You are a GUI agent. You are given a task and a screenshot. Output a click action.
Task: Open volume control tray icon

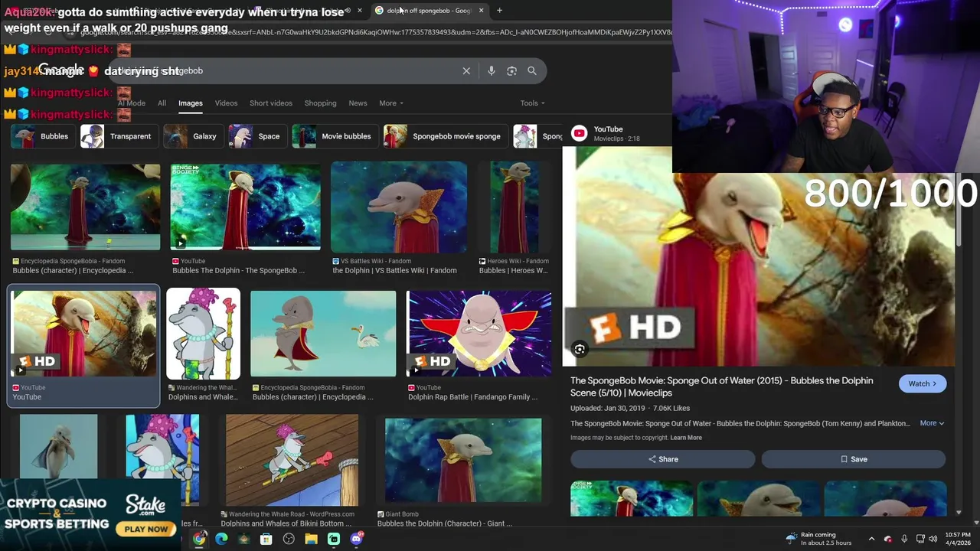tap(933, 539)
